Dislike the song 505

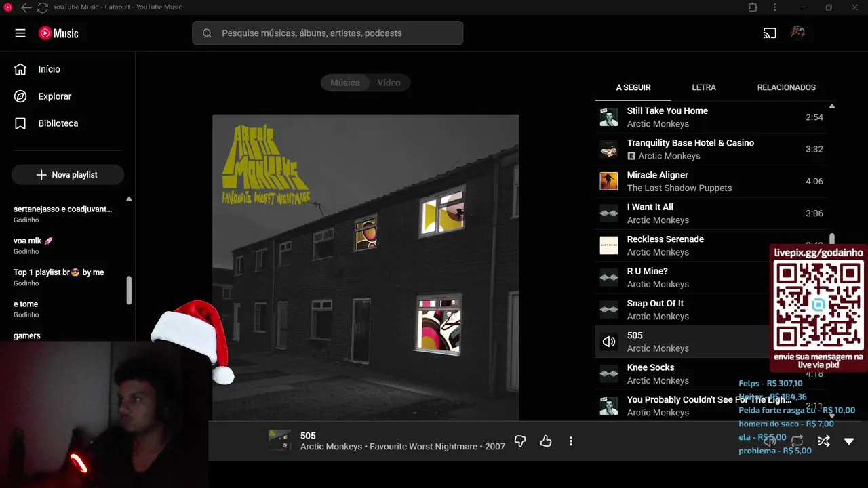click(x=520, y=441)
